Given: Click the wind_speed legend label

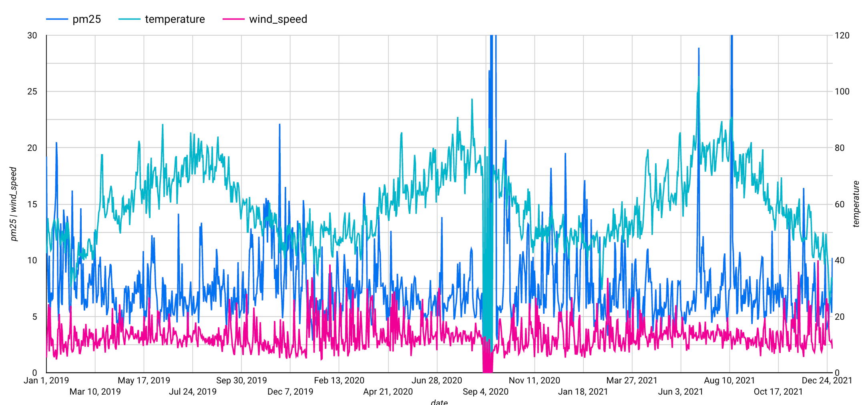Looking at the screenshot, I should (x=278, y=19).
